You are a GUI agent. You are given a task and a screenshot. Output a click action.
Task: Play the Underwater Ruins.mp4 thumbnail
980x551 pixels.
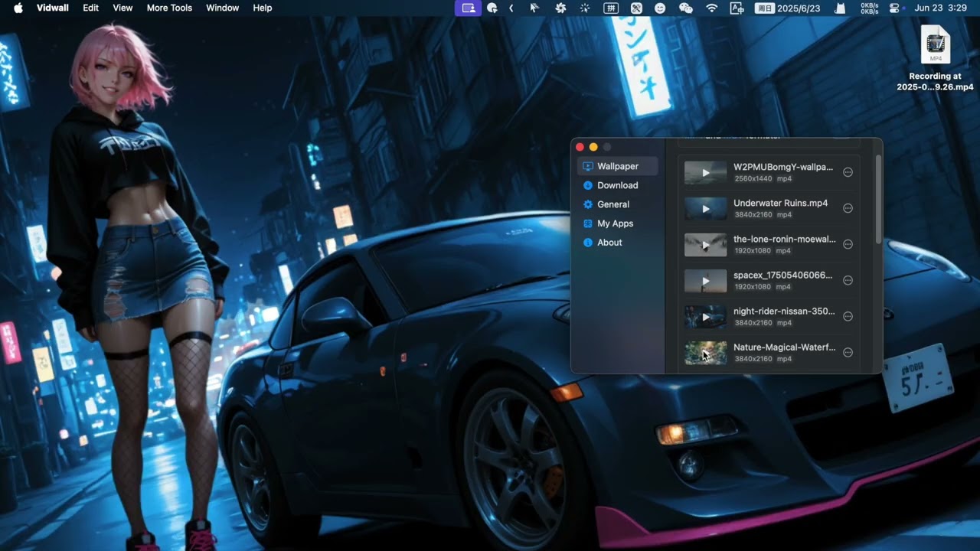705,208
